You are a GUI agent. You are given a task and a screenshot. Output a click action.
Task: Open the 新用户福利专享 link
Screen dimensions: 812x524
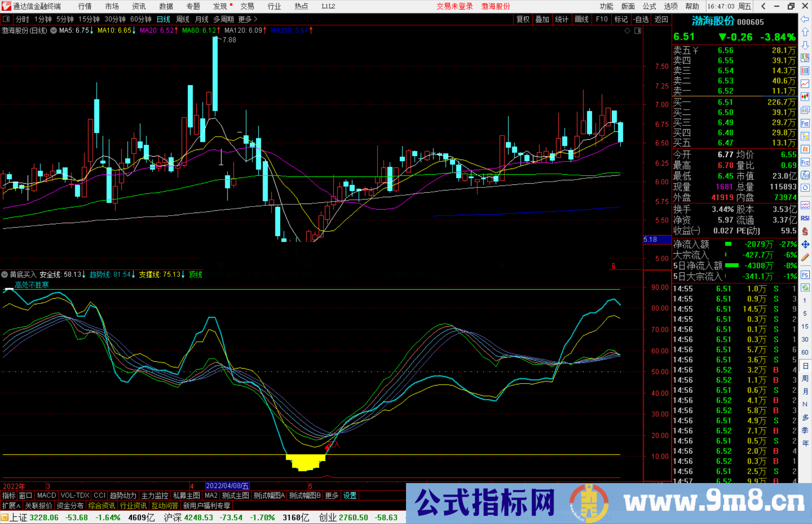coord(207,506)
